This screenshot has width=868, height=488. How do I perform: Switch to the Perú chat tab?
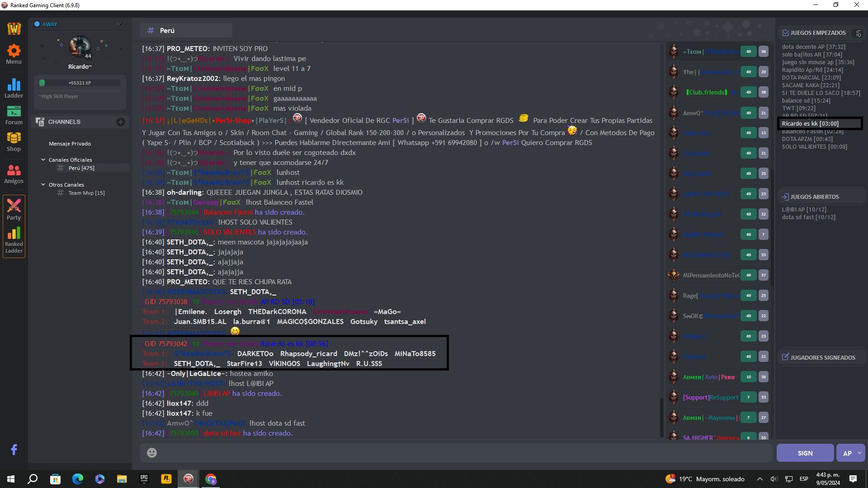[186, 30]
